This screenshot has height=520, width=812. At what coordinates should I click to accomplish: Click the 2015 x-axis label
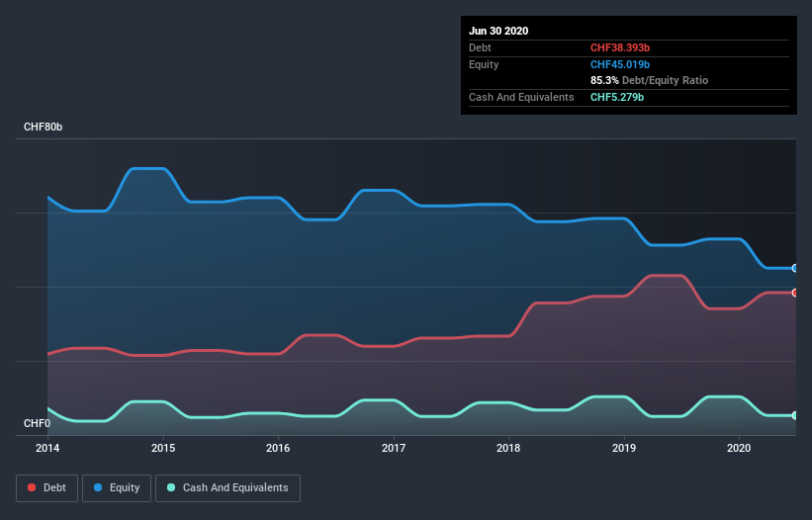(x=163, y=448)
